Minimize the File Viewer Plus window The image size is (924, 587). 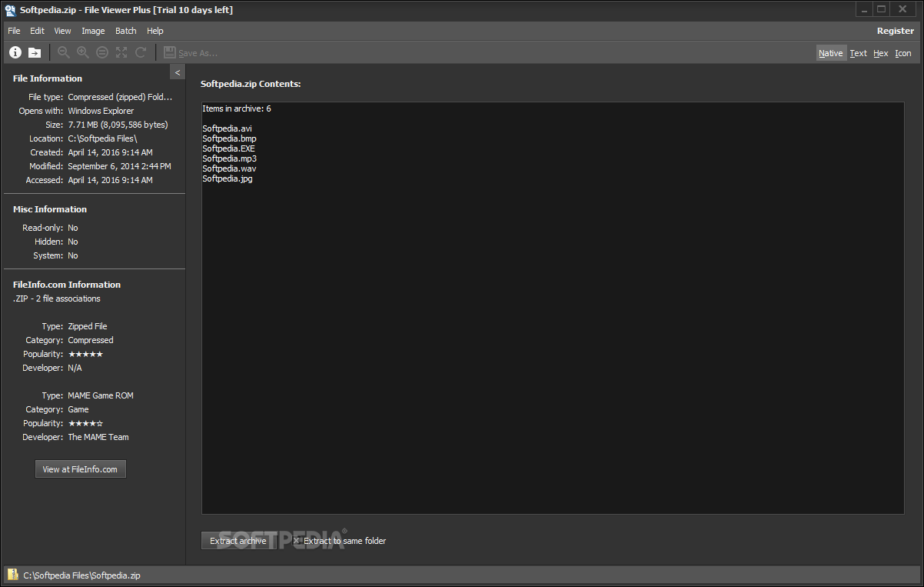[865, 9]
